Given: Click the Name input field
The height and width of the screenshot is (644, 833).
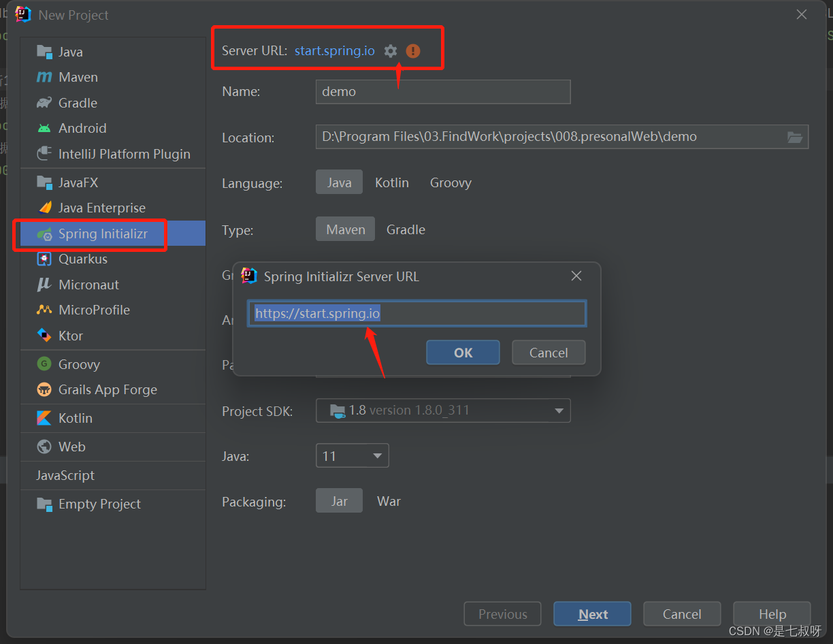Looking at the screenshot, I should coord(443,92).
